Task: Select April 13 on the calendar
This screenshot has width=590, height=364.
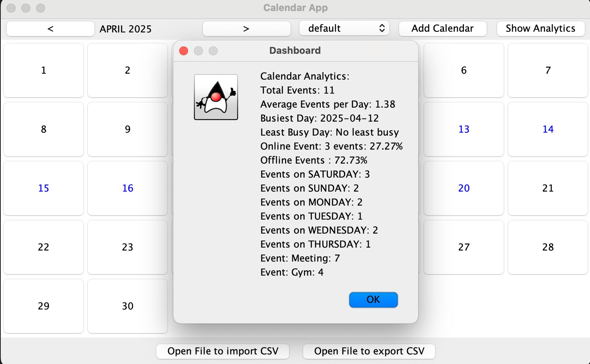Action: [464, 129]
